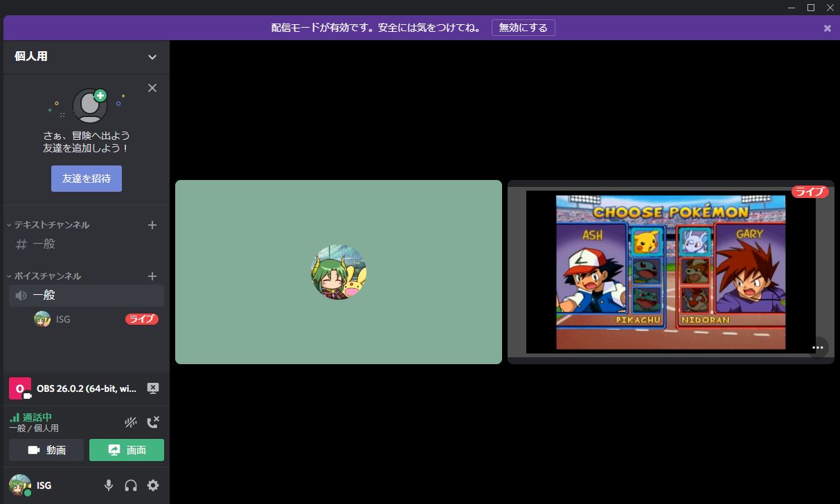840x504 pixels.
Task: Click the ライブ badge on the stream tile
Action: 810,192
